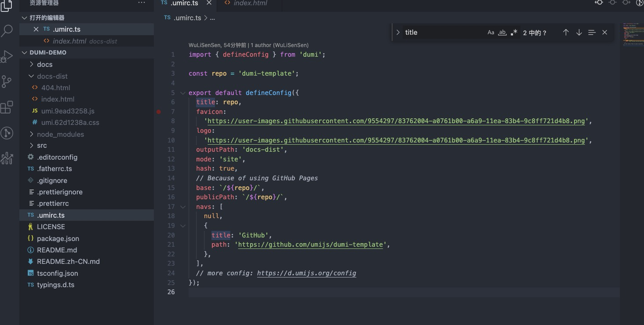The height and width of the screenshot is (325, 644).
Task: Click the favicon image URL on line 8
Action: coord(396,121)
